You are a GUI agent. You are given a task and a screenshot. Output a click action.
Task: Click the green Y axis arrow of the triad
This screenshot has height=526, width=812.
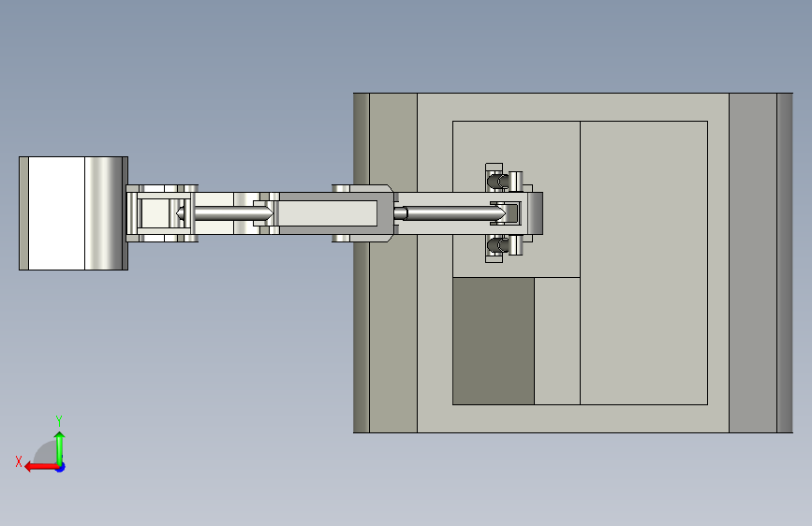60,447
